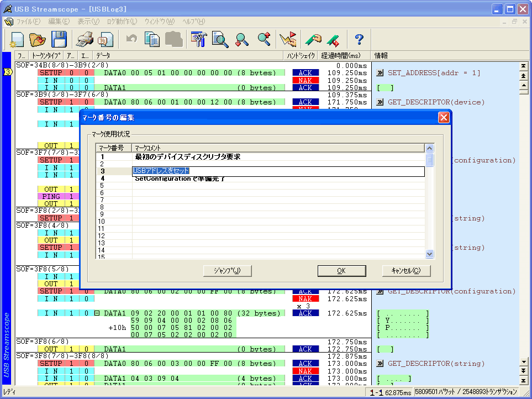Select mark 1 最初のデバイスディスクリプタ要求 row
Viewport: 532px width, 399px height.
(261, 157)
